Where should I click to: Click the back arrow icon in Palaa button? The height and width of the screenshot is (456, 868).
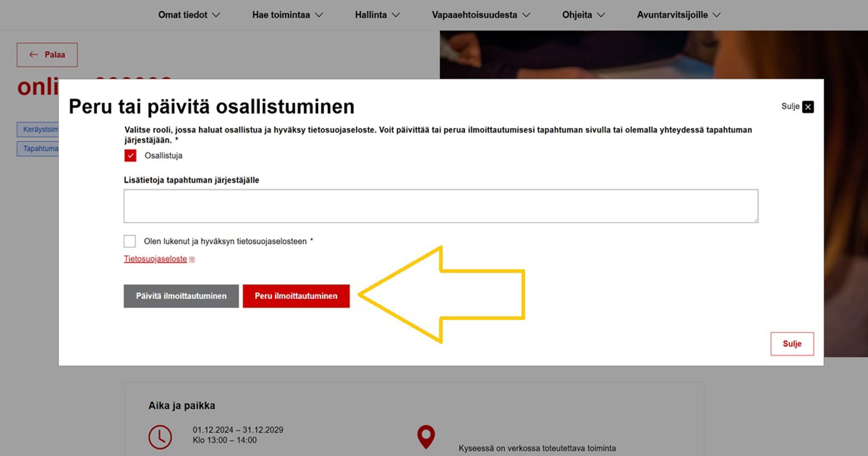[x=34, y=55]
